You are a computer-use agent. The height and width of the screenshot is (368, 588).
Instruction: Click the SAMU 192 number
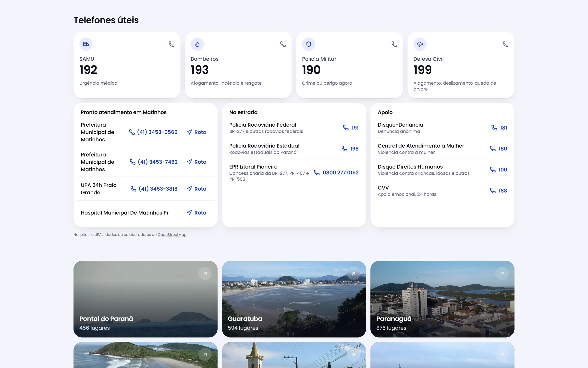coord(88,70)
